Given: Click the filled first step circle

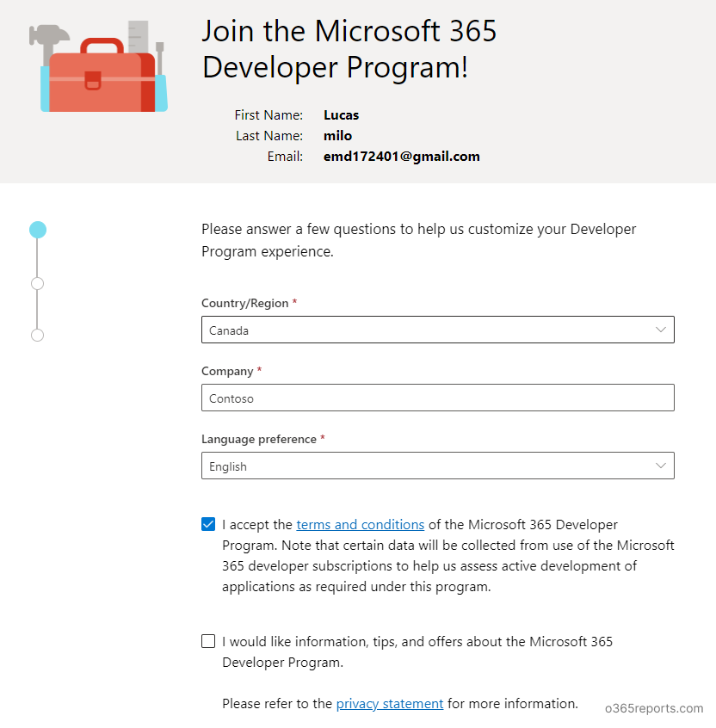Looking at the screenshot, I should [x=38, y=230].
